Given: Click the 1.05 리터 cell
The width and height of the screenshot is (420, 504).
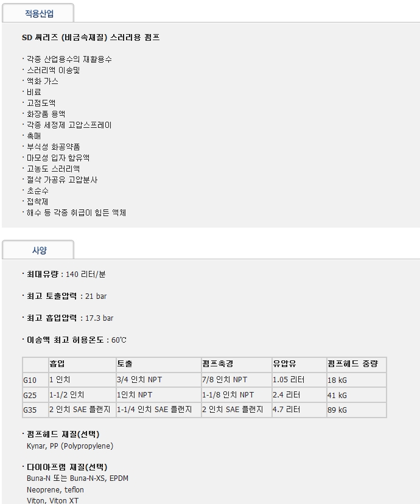Looking at the screenshot, I should point(289,380).
